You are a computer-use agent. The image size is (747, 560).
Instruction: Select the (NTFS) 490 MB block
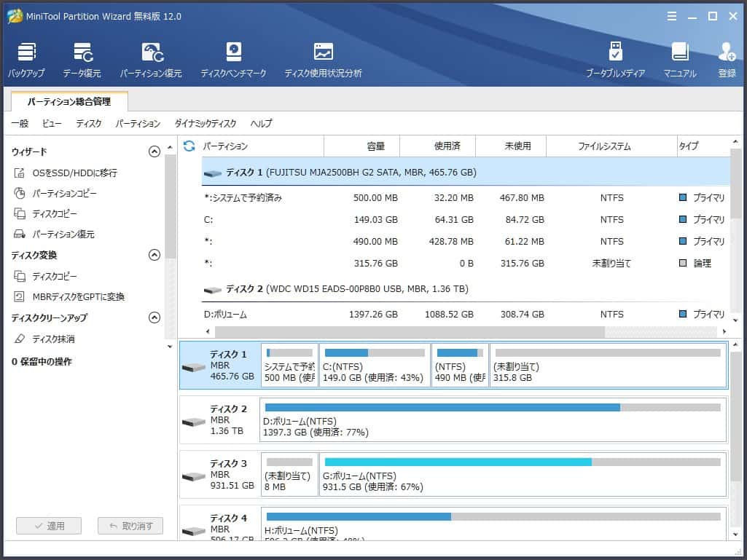pos(460,366)
